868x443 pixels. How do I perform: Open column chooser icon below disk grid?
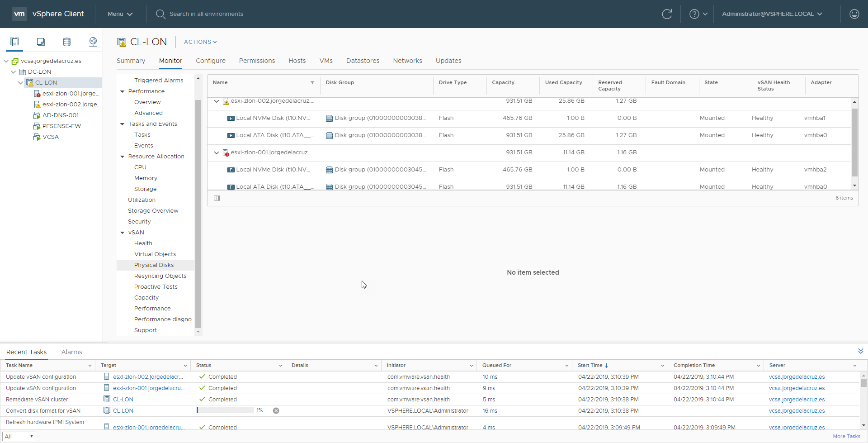click(x=217, y=198)
